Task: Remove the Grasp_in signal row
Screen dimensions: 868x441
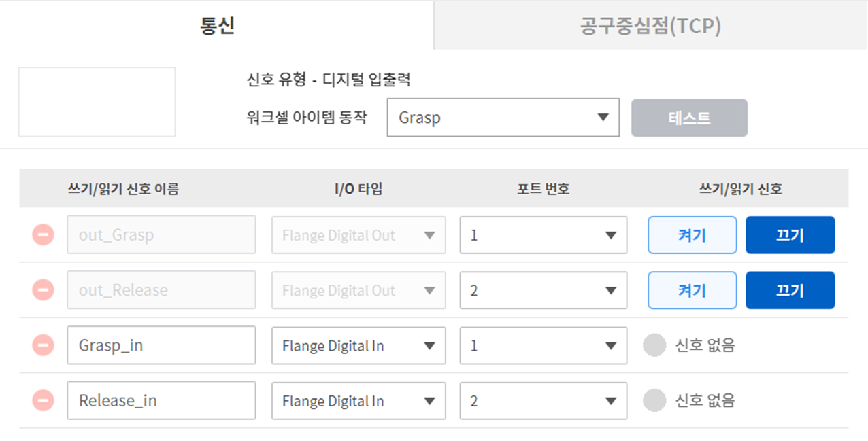Action: coord(43,345)
